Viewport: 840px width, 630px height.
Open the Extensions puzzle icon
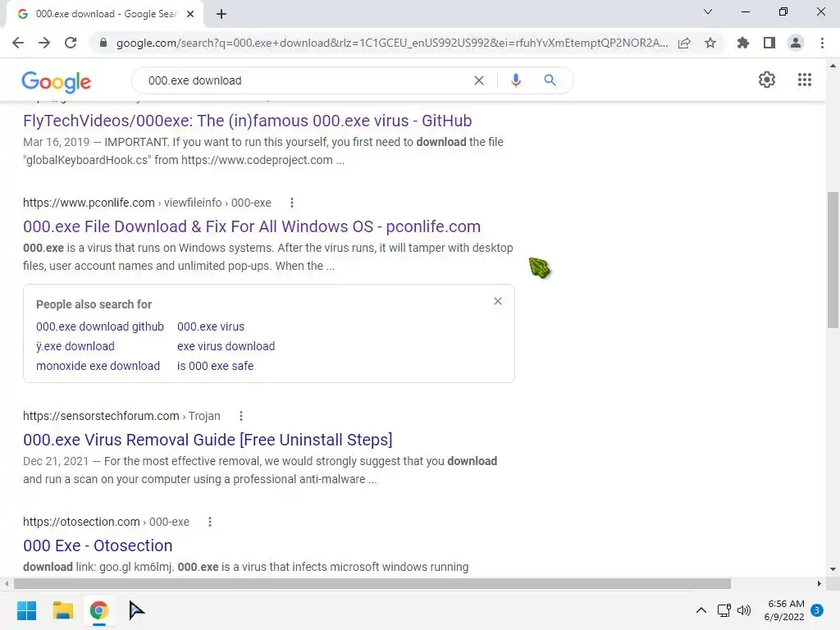click(x=743, y=43)
